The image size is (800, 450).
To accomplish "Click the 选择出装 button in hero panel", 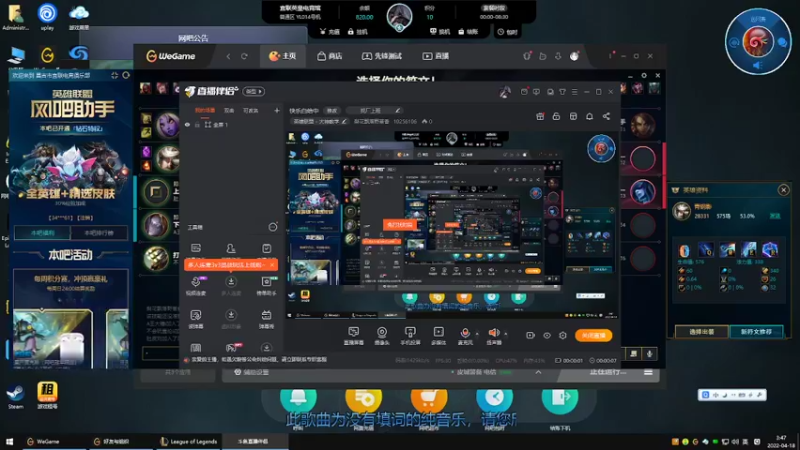I will [x=702, y=332].
